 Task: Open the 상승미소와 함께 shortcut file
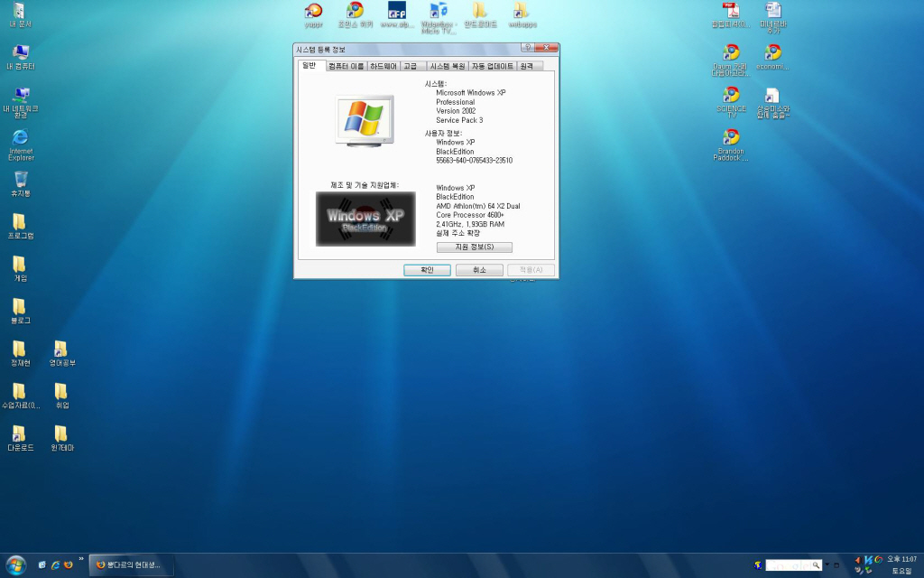coord(772,103)
